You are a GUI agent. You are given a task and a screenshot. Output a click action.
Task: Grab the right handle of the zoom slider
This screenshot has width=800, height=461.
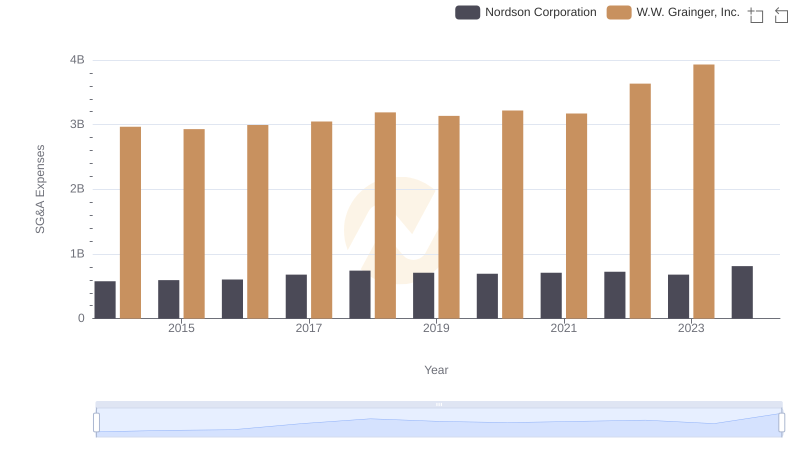(x=781, y=423)
